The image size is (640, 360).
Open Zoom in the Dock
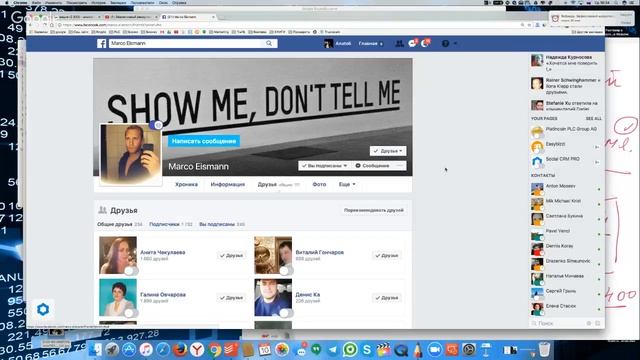coord(435,350)
